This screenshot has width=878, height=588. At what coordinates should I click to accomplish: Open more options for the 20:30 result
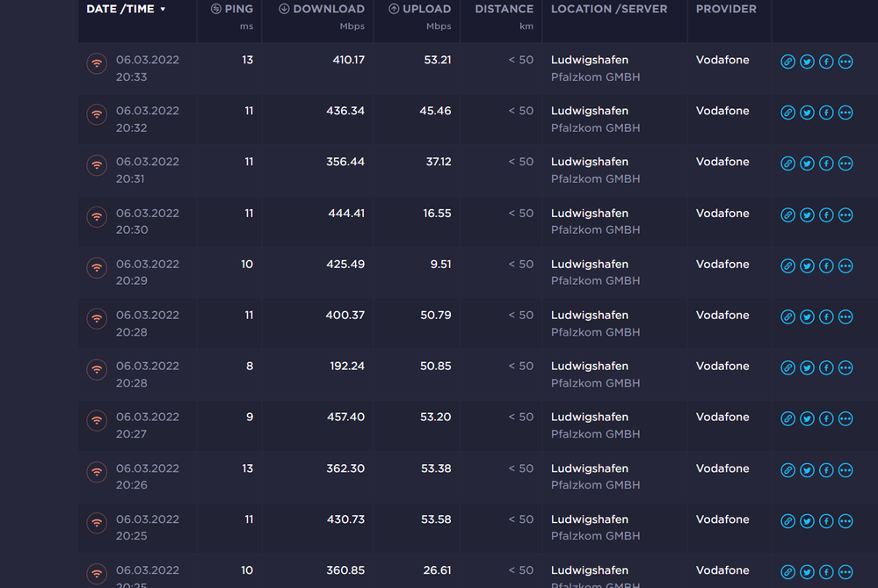[845, 215]
